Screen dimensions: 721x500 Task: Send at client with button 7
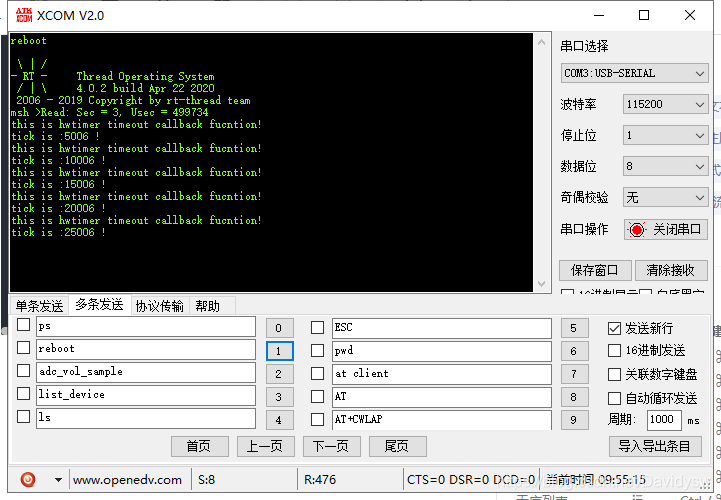pyautogui.click(x=574, y=374)
